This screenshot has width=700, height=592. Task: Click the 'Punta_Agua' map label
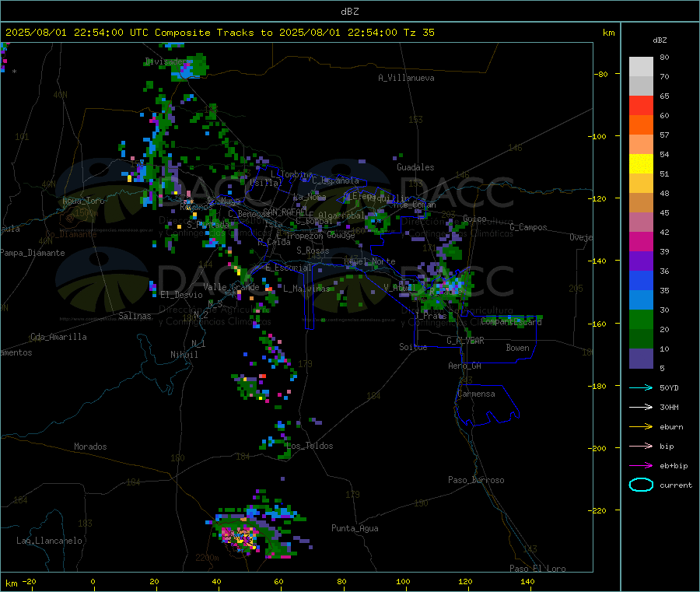[355, 528]
